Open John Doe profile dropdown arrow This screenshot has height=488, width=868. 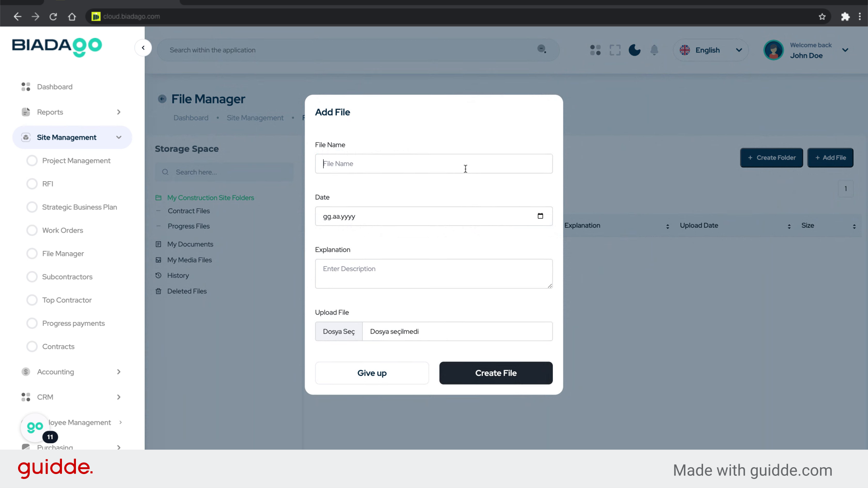[845, 50]
